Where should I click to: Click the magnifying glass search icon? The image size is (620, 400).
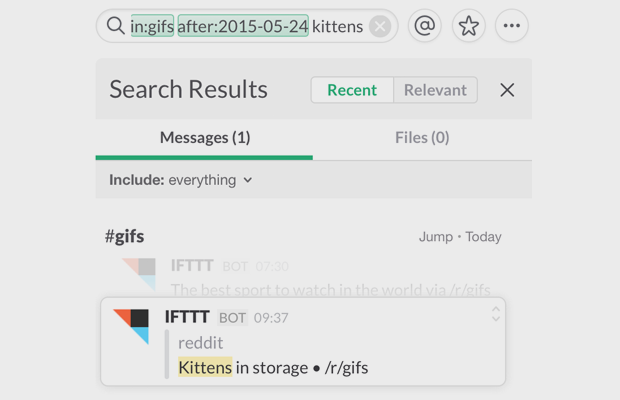[x=116, y=26]
